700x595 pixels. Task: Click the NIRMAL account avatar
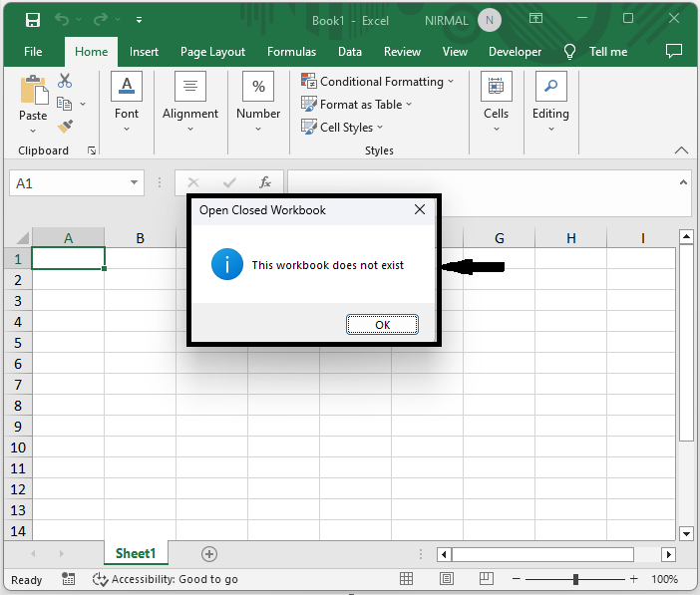pos(490,20)
